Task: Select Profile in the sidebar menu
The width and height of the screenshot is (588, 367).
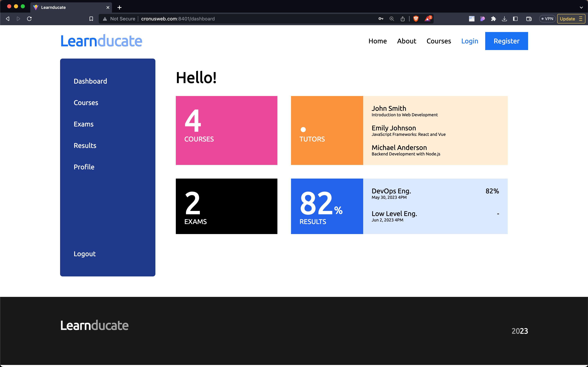Action: click(84, 167)
